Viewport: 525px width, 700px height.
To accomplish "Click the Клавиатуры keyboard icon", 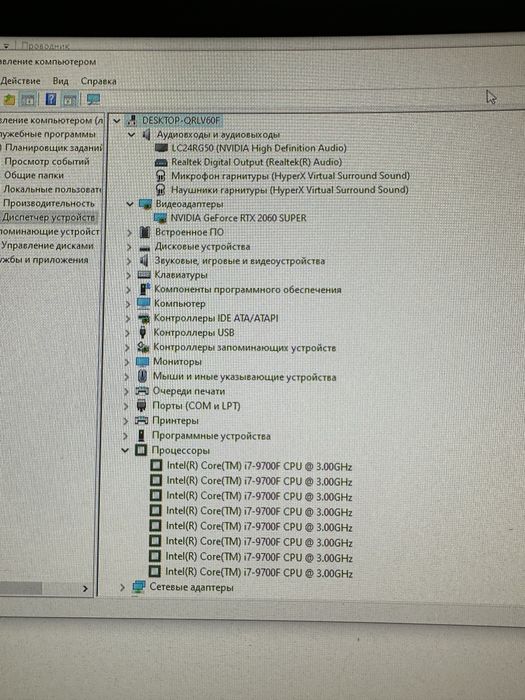I will pyautogui.click(x=144, y=275).
